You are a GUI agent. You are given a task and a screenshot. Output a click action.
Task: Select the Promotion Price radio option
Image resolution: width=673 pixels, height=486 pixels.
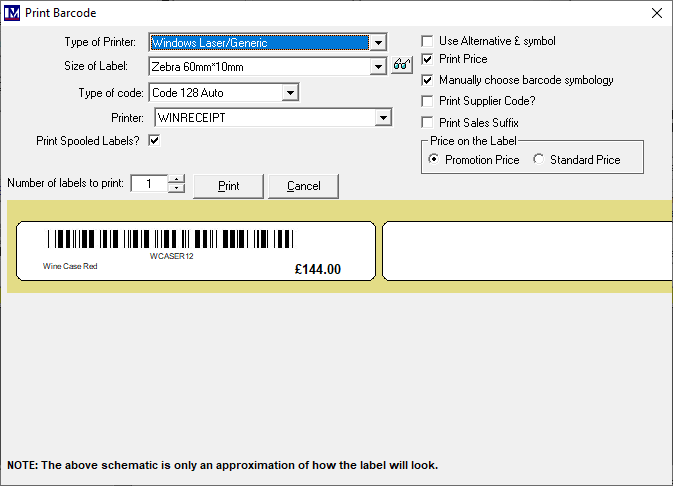[434, 159]
